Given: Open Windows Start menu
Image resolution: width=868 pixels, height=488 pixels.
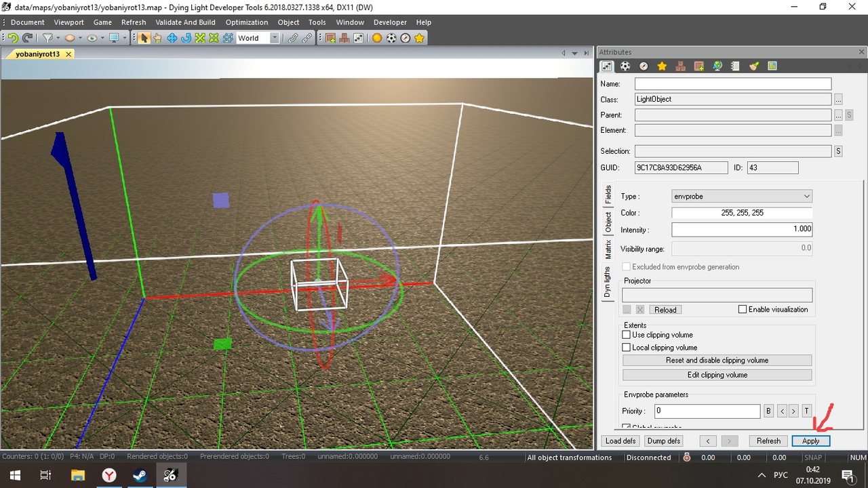Looking at the screenshot, I should click(x=14, y=475).
